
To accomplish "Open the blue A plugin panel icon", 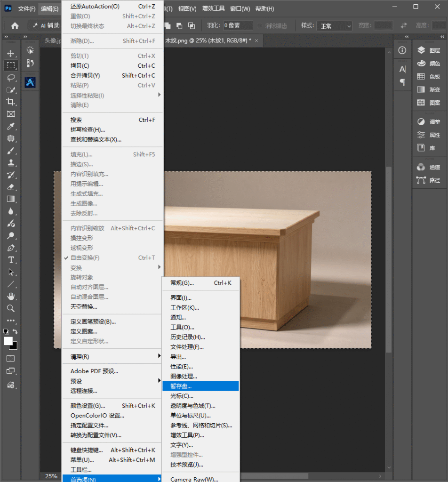I will 30,82.
